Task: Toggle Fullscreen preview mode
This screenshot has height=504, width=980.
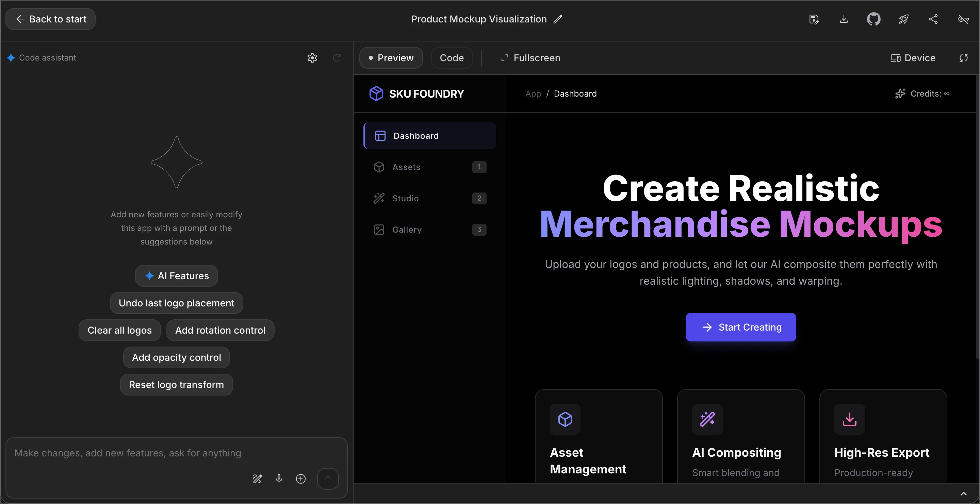Action: [x=530, y=58]
